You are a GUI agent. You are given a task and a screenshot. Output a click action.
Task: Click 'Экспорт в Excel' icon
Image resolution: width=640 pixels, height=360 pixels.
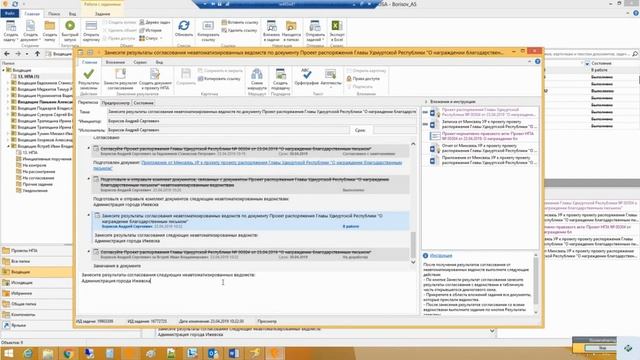(337, 31)
